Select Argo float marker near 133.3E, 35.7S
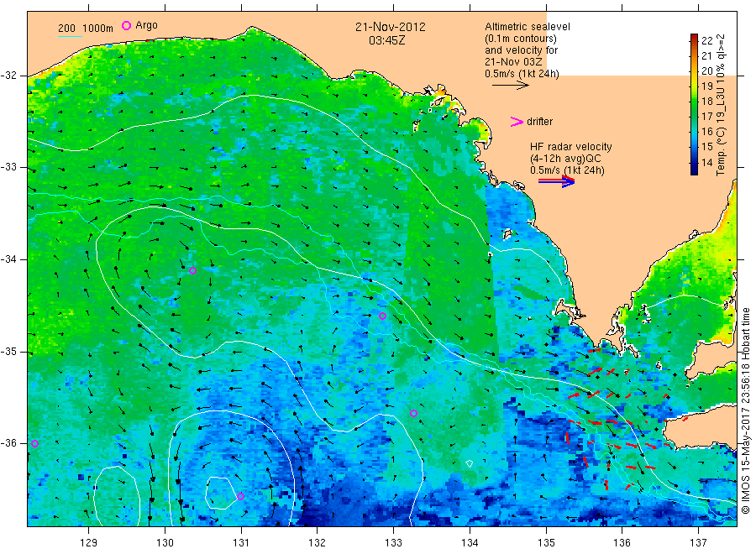The width and height of the screenshot is (756, 554). point(413,413)
